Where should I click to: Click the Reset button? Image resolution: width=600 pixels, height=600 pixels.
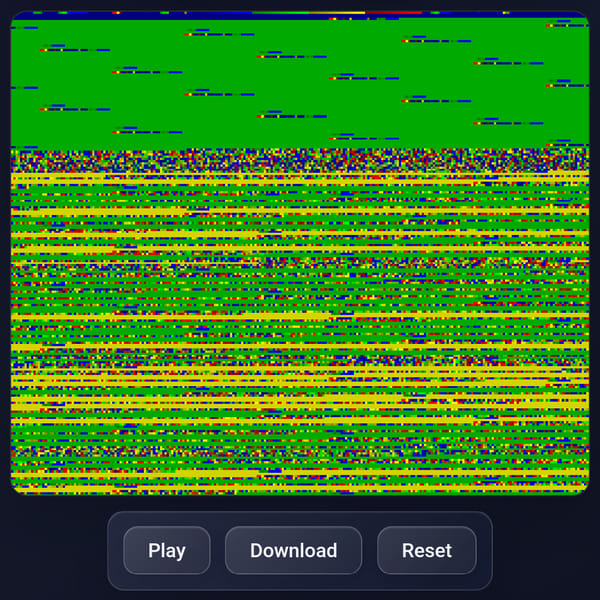[427, 550]
